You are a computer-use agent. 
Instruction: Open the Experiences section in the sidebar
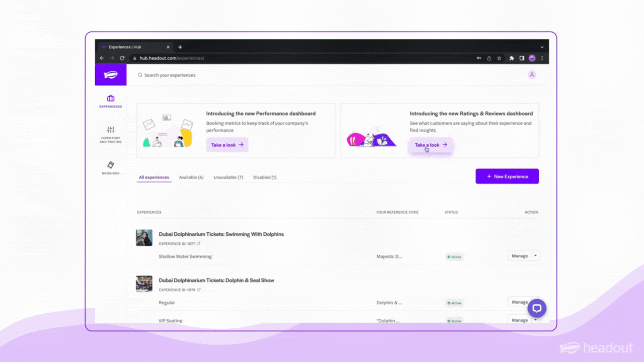coord(111,102)
